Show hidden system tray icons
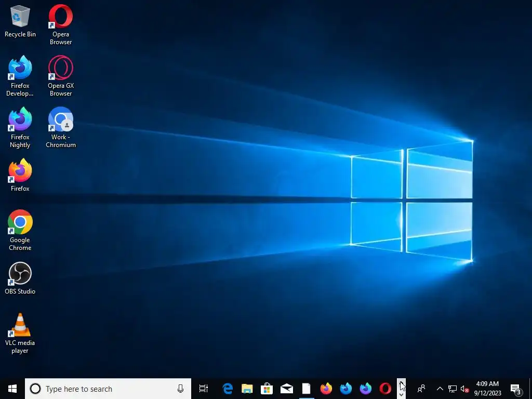Screen dimensions: 532x399 point(440,389)
